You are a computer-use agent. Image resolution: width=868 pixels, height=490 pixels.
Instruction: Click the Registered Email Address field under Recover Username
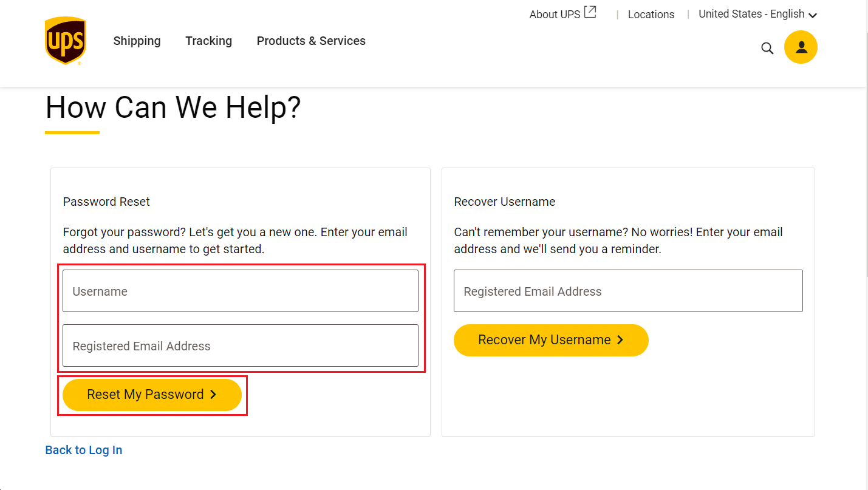[x=628, y=291]
